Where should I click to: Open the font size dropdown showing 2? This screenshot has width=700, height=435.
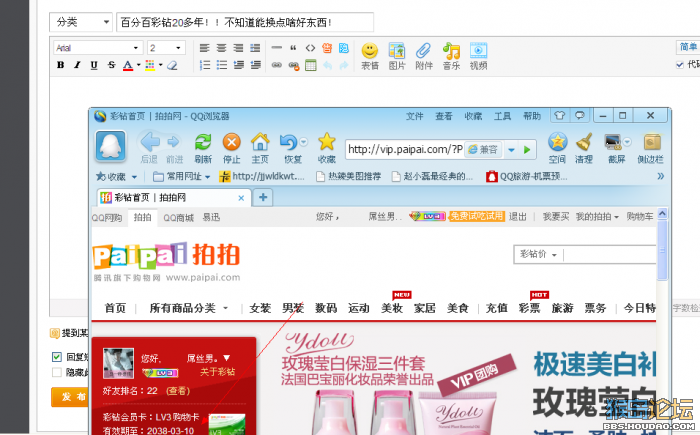pos(166,48)
